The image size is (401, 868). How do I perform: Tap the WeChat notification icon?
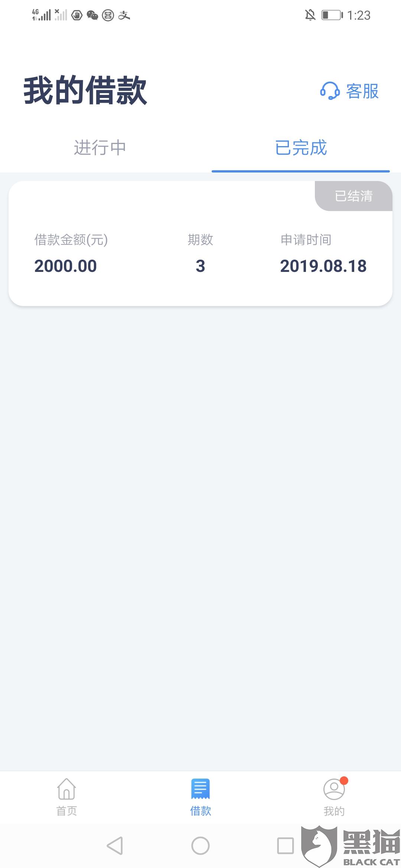pos(92,15)
